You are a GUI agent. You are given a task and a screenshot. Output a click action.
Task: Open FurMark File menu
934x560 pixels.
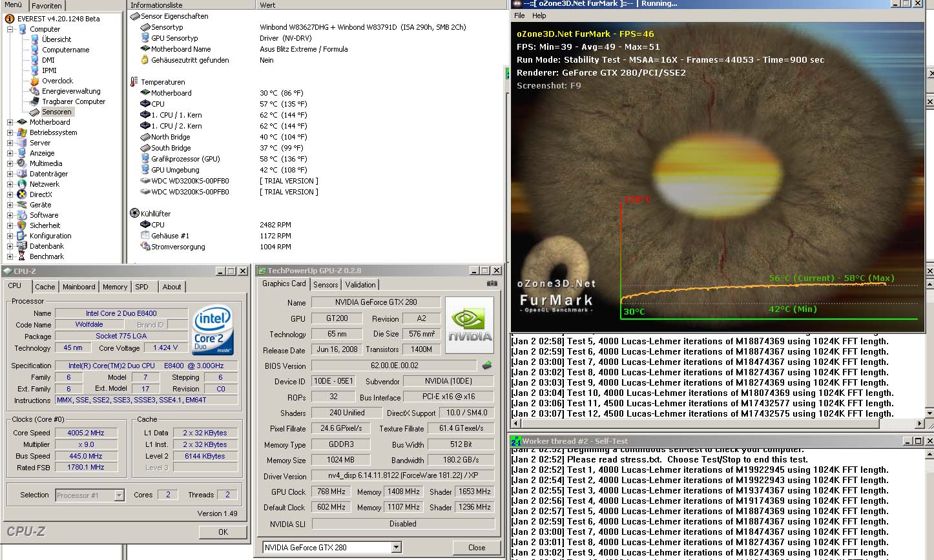519,16
